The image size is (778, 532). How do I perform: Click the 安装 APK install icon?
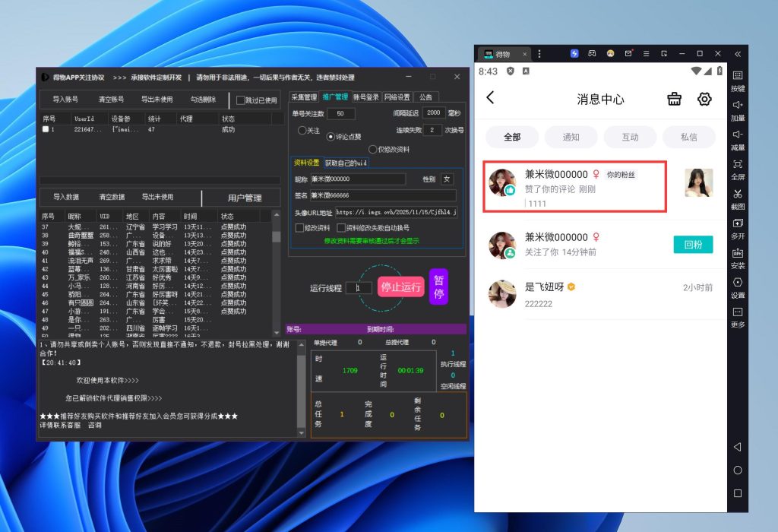tap(737, 253)
